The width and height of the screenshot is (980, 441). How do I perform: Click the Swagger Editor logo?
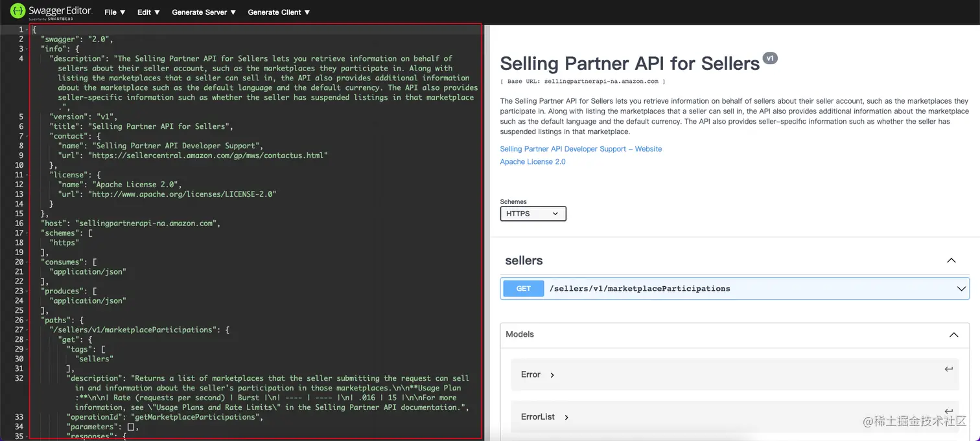coord(51,12)
